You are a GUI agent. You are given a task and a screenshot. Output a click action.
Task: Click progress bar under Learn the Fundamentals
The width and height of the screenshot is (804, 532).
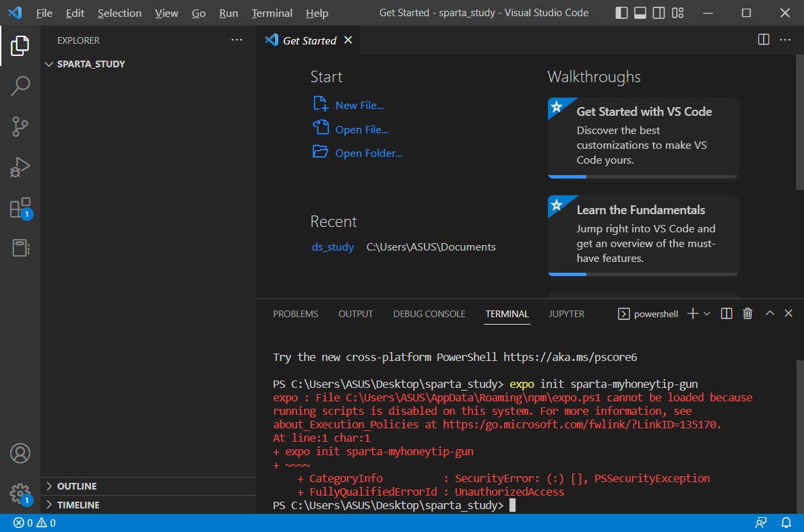[x=642, y=275]
